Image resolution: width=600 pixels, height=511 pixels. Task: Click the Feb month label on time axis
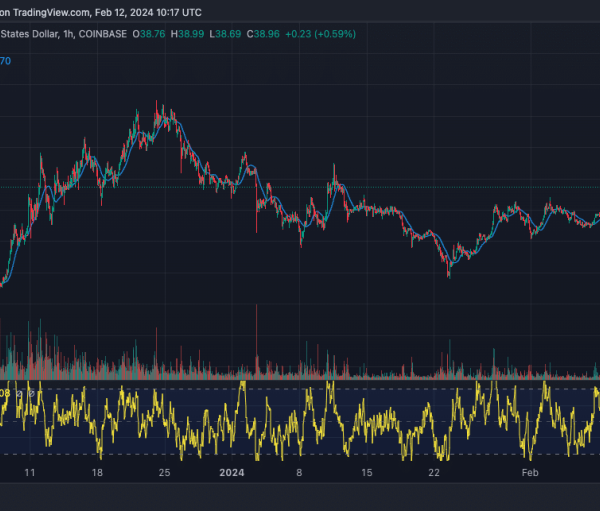(530, 473)
